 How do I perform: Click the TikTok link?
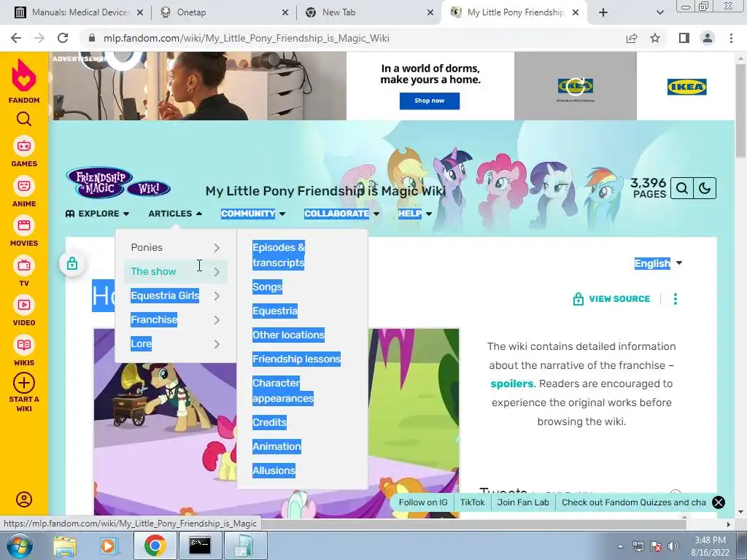(x=472, y=502)
